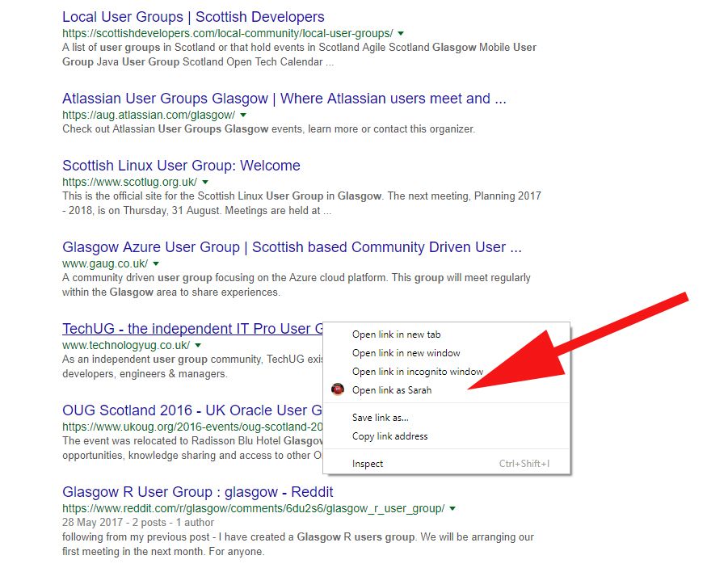
Task: Click the reddit.com glasgow comments URL text
Action: pos(254,508)
